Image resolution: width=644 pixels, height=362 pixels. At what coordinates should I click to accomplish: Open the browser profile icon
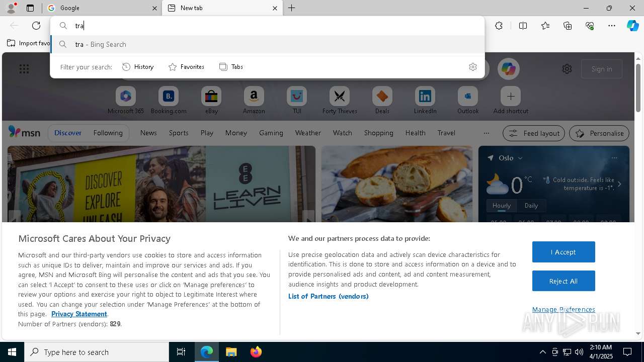pyautogui.click(x=11, y=8)
